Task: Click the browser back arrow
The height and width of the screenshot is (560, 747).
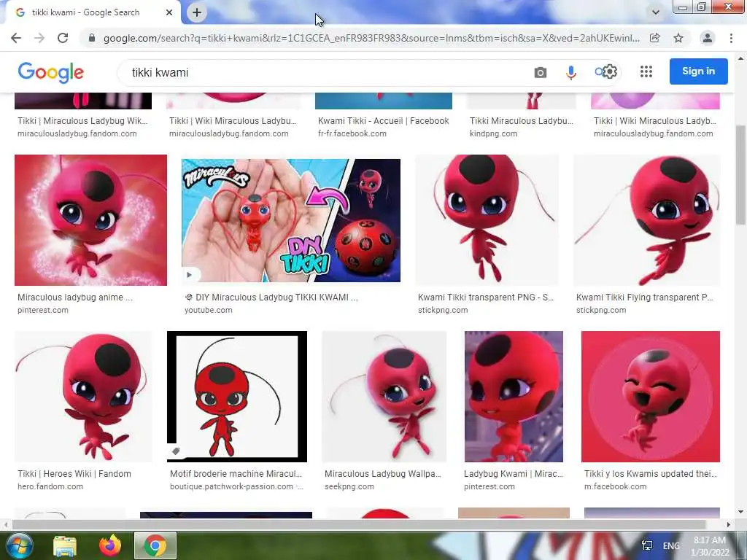Action: point(16,38)
